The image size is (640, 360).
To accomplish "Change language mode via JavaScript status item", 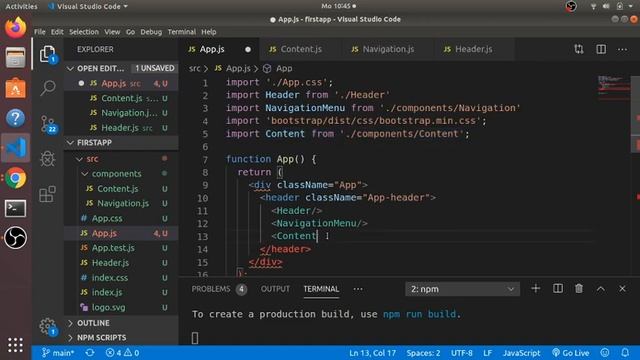I will point(521,353).
